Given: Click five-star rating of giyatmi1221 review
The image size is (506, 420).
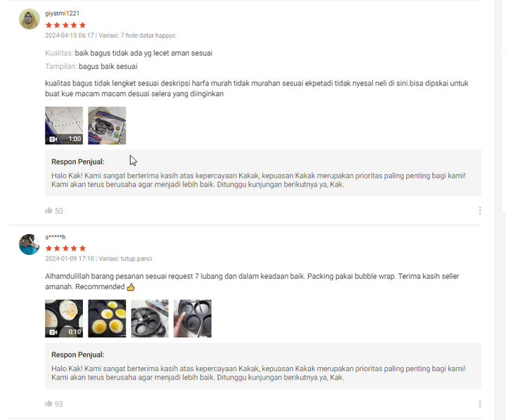Looking at the screenshot, I should pos(66,25).
